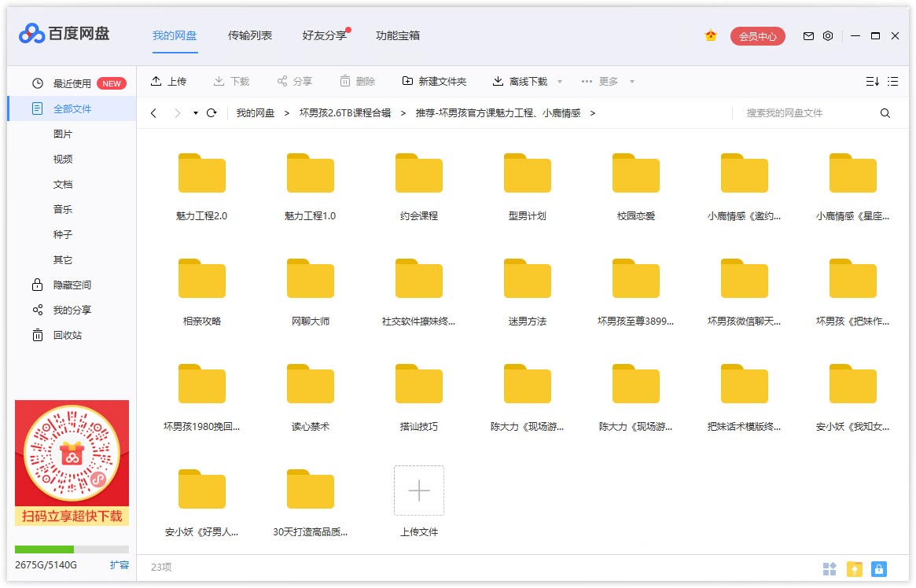Click the refresh icon in navigation bar

click(x=212, y=113)
